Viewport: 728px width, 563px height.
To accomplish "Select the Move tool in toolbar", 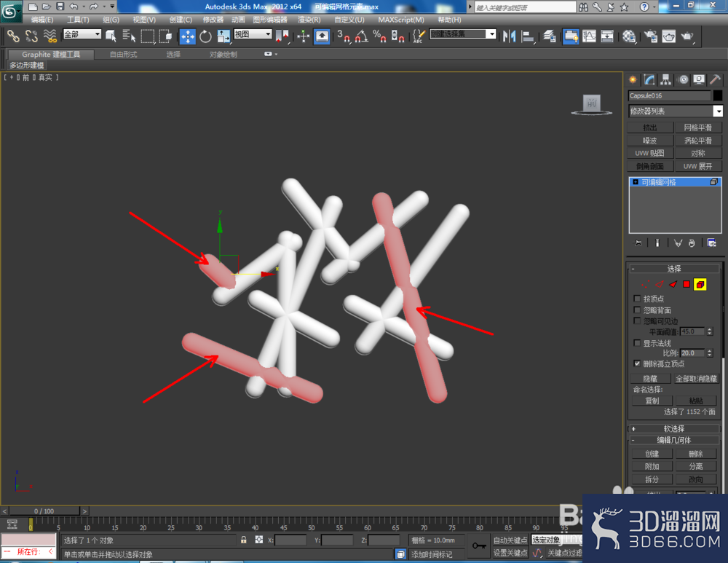I will (187, 36).
